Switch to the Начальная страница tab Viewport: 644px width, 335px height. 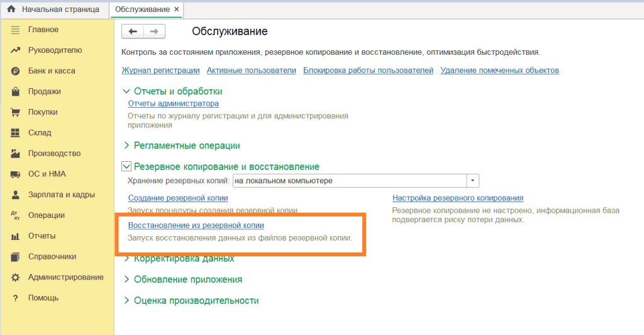click(60, 9)
